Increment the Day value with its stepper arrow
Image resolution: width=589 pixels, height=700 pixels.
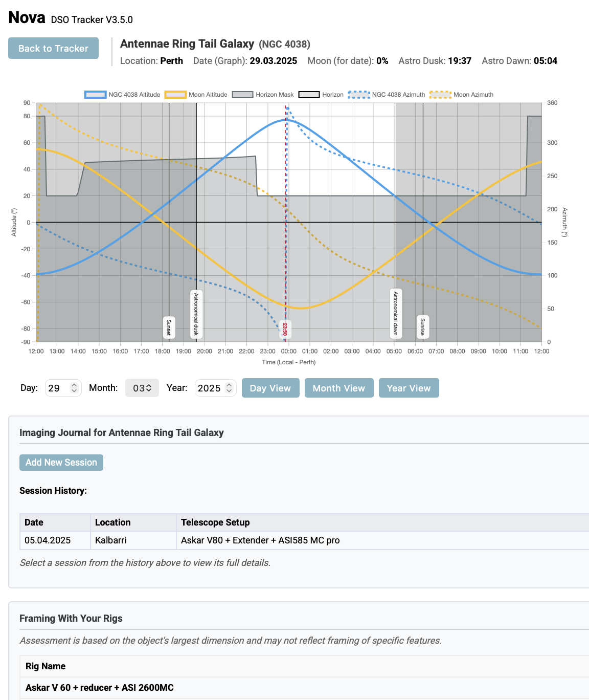point(74,385)
